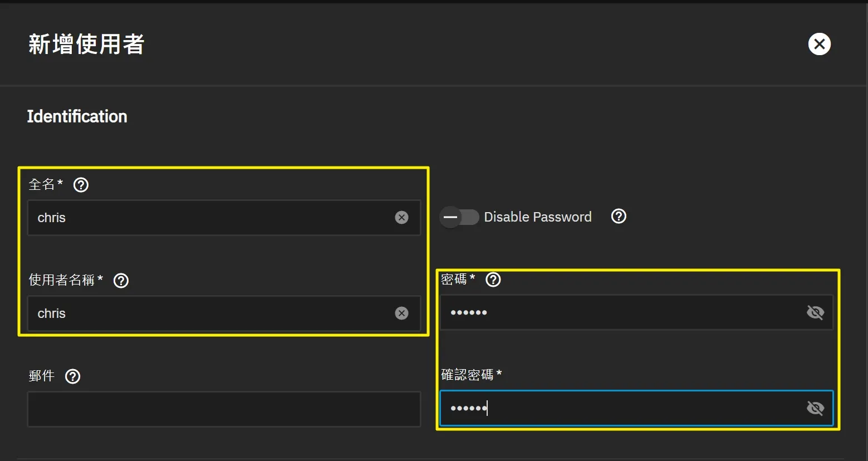Close the 新增使用者 panel
868x461 pixels.
(x=819, y=44)
